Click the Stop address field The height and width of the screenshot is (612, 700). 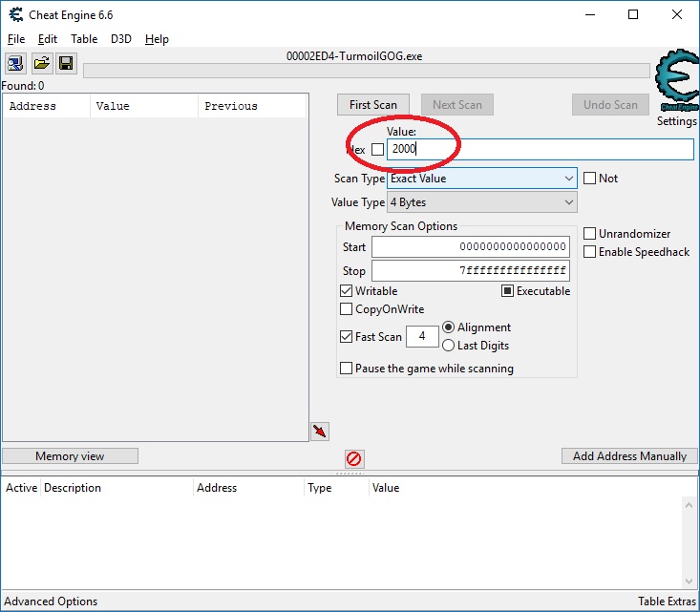click(471, 270)
